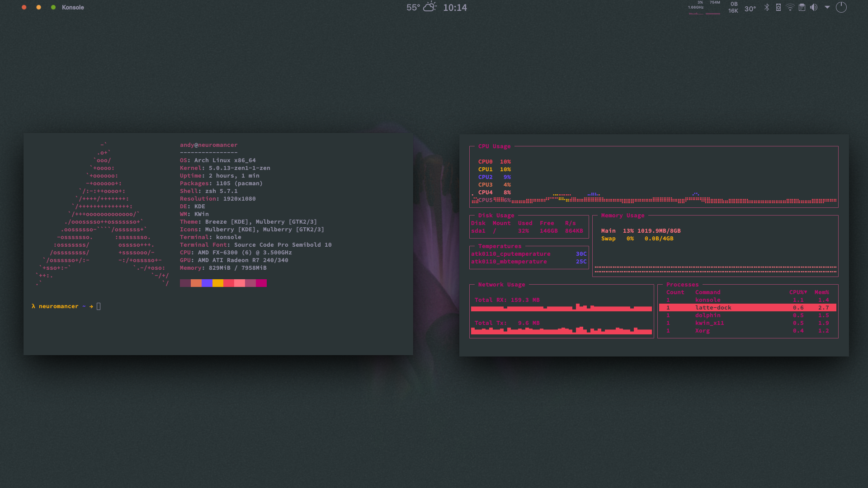Click the green maximize window dot
Viewport: 868px width, 488px height.
click(53, 7)
